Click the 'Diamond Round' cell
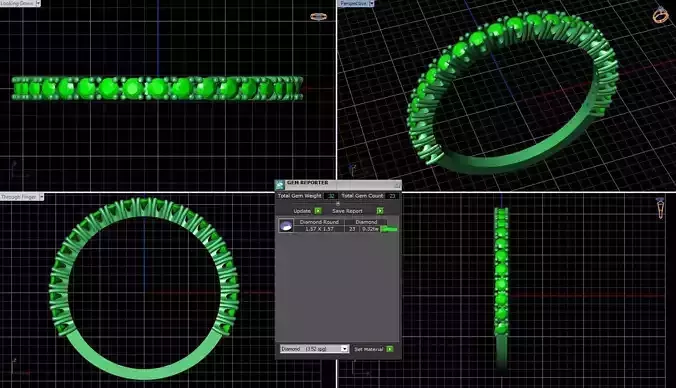Viewport: 676px width, 388px height. 319,222
